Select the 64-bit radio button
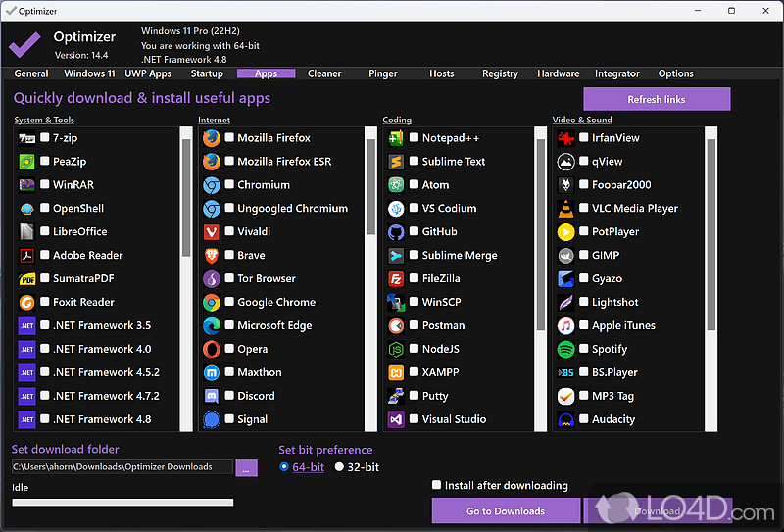This screenshot has width=784, height=532. tap(284, 466)
